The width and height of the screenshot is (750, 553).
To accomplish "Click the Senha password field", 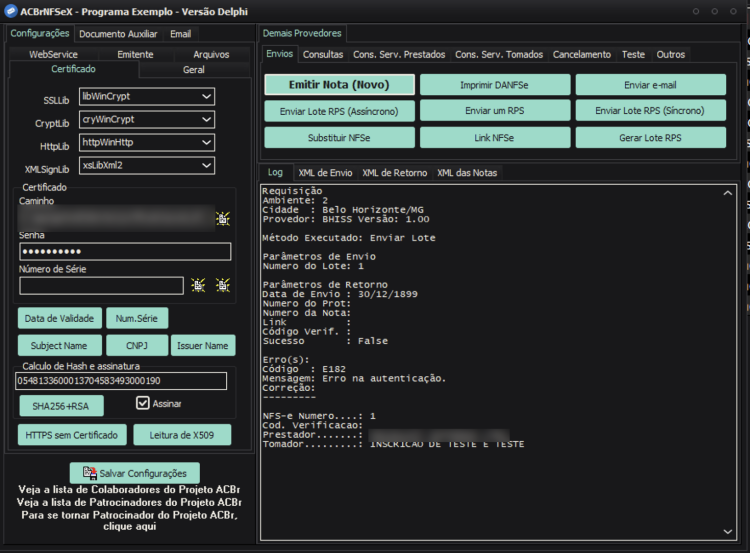I will pyautogui.click(x=125, y=252).
